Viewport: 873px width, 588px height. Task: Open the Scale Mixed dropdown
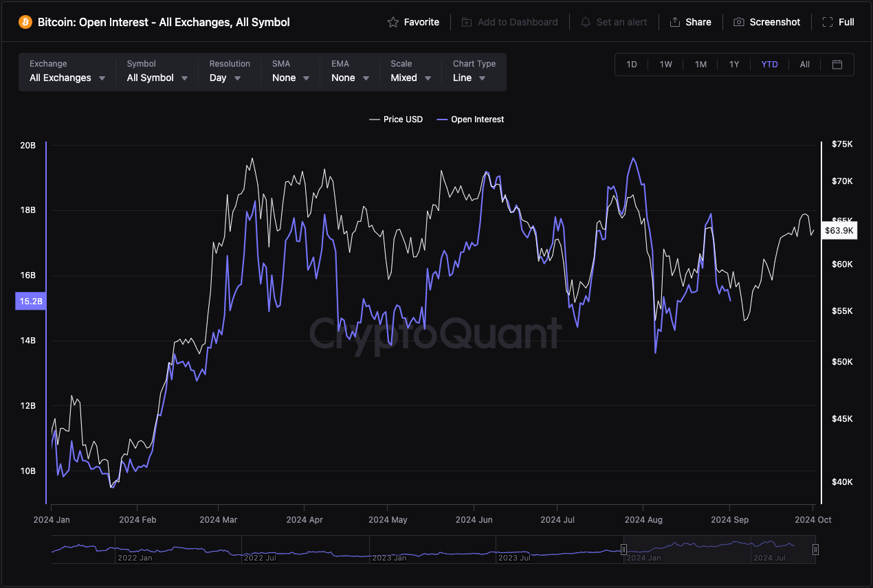coord(410,71)
